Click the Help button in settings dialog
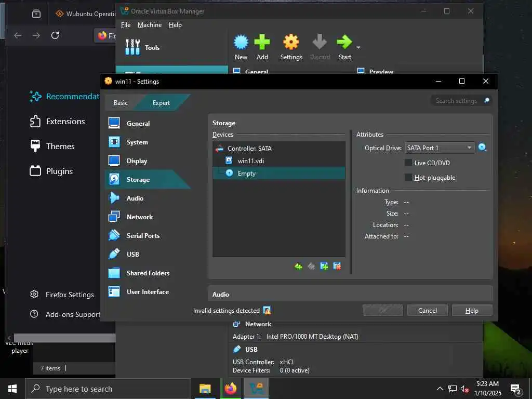This screenshot has height=399, width=532. click(x=472, y=311)
